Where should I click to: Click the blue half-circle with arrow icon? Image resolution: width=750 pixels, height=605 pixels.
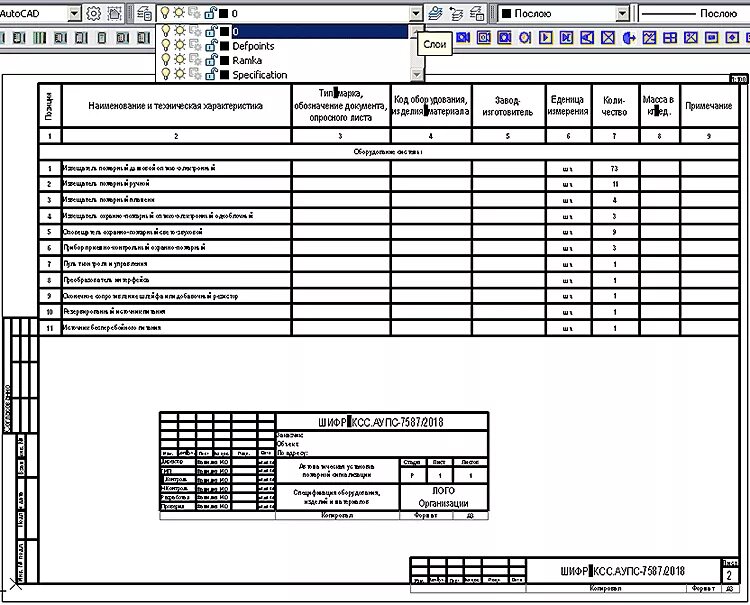click(x=629, y=37)
